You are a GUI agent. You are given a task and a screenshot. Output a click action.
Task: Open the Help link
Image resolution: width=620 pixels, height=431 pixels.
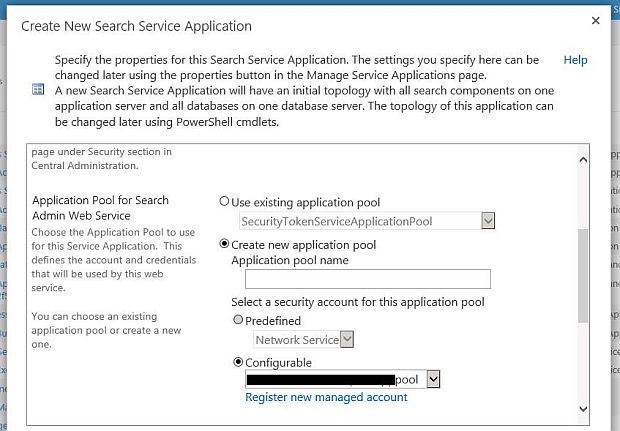pos(575,60)
